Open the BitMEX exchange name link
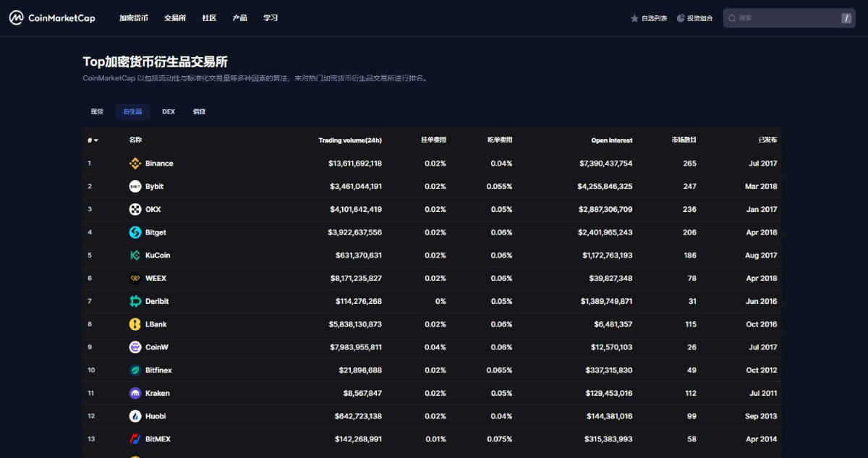The width and height of the screenshot is (868, 458). coord(158,439)
